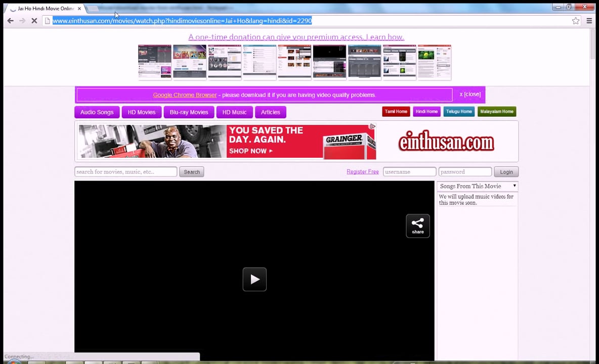Focus the search for movies field
Image resolution: width=599 pixels, height=364 pixels.
coord(125,172)
